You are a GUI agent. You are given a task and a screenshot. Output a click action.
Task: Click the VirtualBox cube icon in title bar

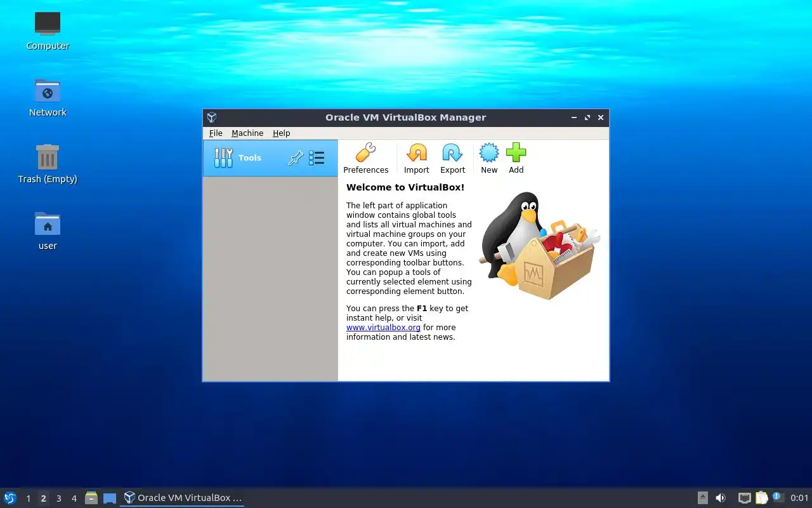click(212, 117)
